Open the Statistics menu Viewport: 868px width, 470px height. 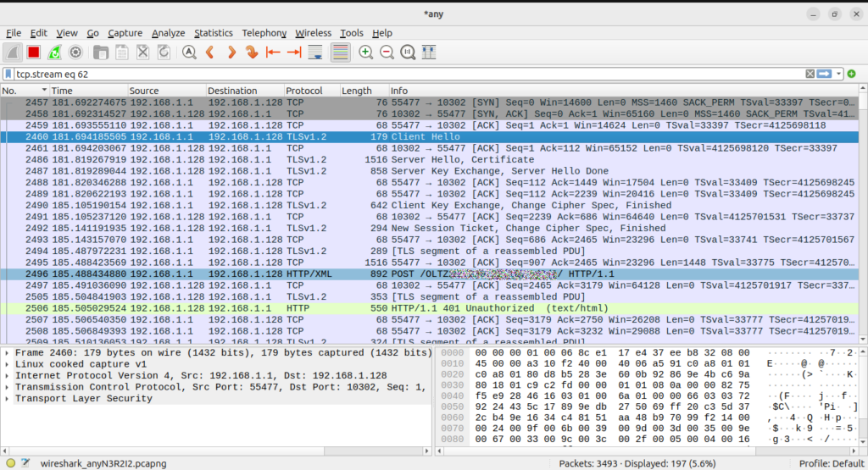pos(213,33)
